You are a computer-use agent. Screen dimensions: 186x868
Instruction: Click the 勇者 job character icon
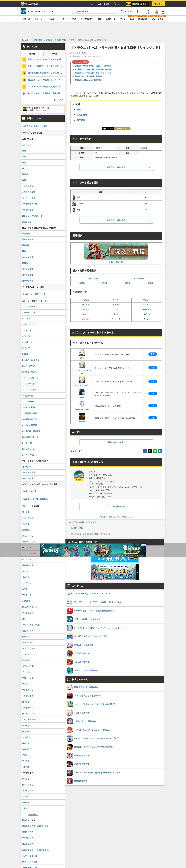[x=74, y=210]
